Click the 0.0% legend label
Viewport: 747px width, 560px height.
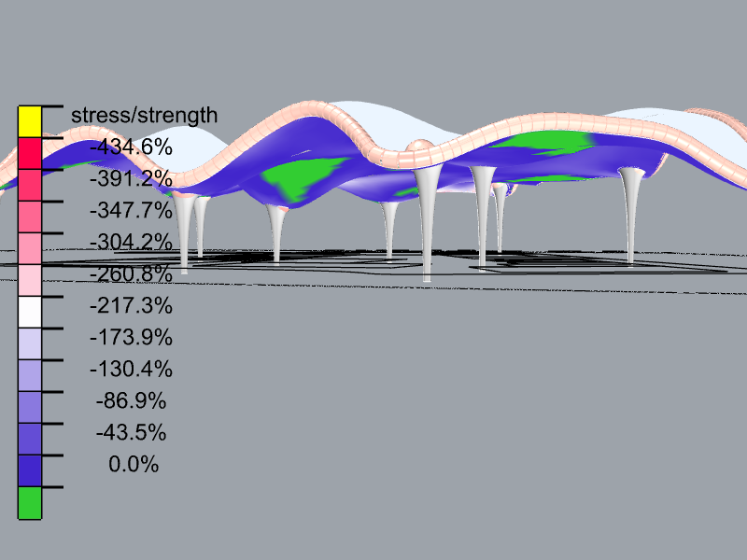[x=134, y=464]
